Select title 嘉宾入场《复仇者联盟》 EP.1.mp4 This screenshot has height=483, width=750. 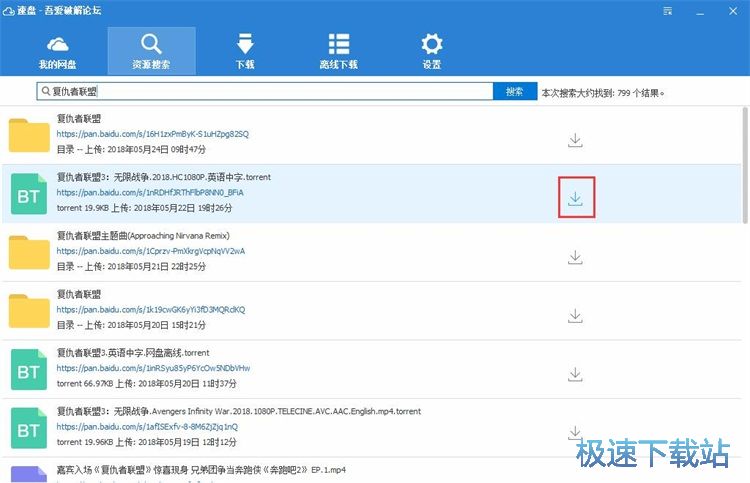click(x=201, y=470)
